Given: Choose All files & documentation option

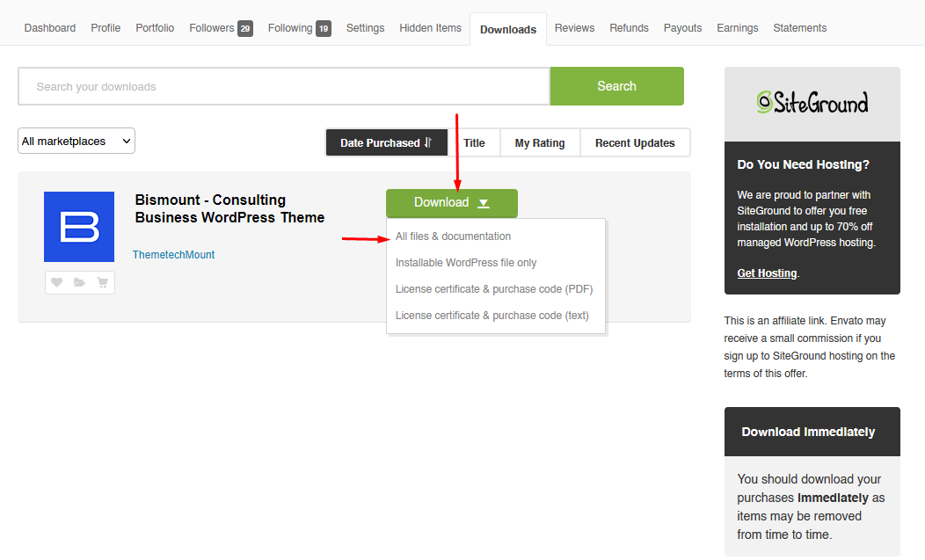Looking at the screenshot, I should (x=453, y=236).
